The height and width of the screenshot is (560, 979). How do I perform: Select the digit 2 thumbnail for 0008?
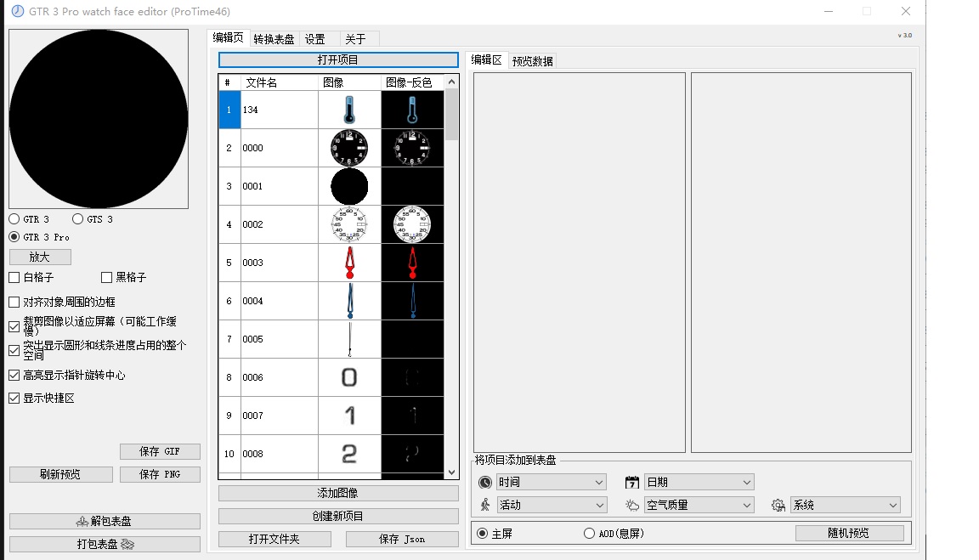tap(349, 454)
